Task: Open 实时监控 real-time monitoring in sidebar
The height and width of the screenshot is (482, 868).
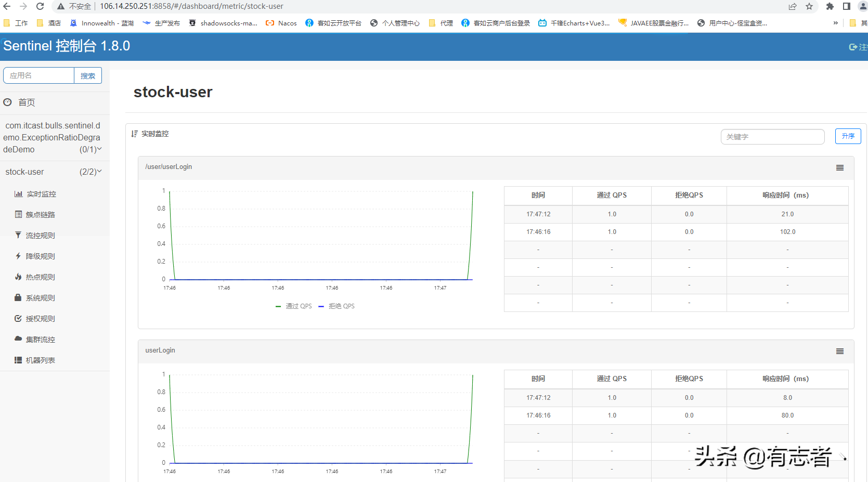Action: tap(41, 194)
